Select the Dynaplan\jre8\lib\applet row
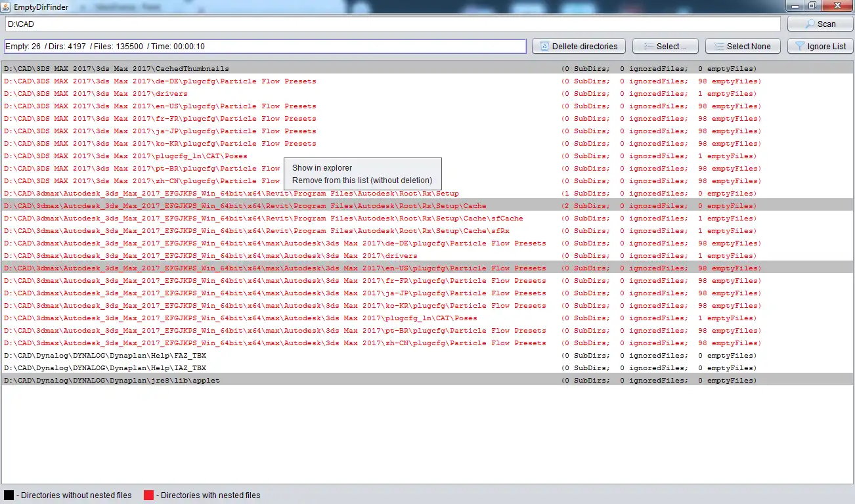This screenshot has height=504, width=855. pos(427,381)
